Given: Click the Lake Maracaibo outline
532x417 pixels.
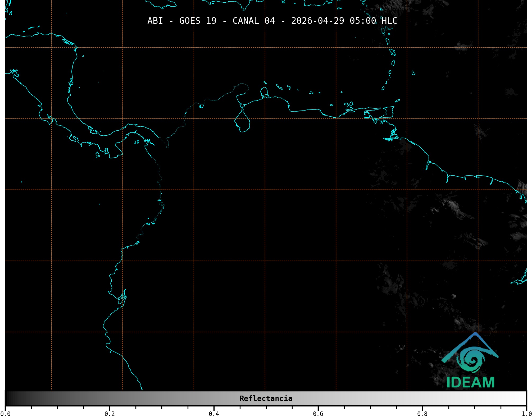Looking at the screenshot, I should 242,122.
